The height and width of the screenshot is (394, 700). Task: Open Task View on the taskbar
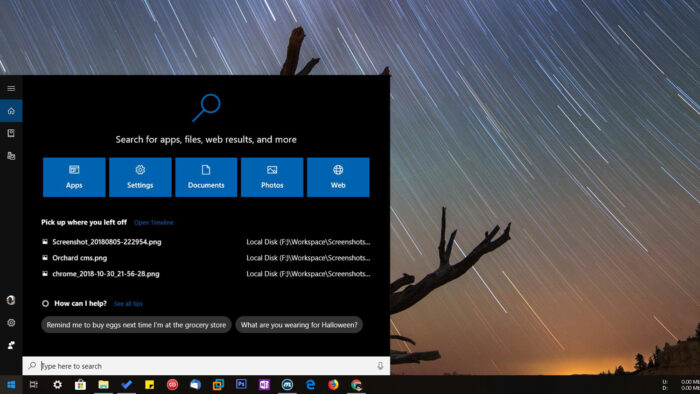click(33, 385)
